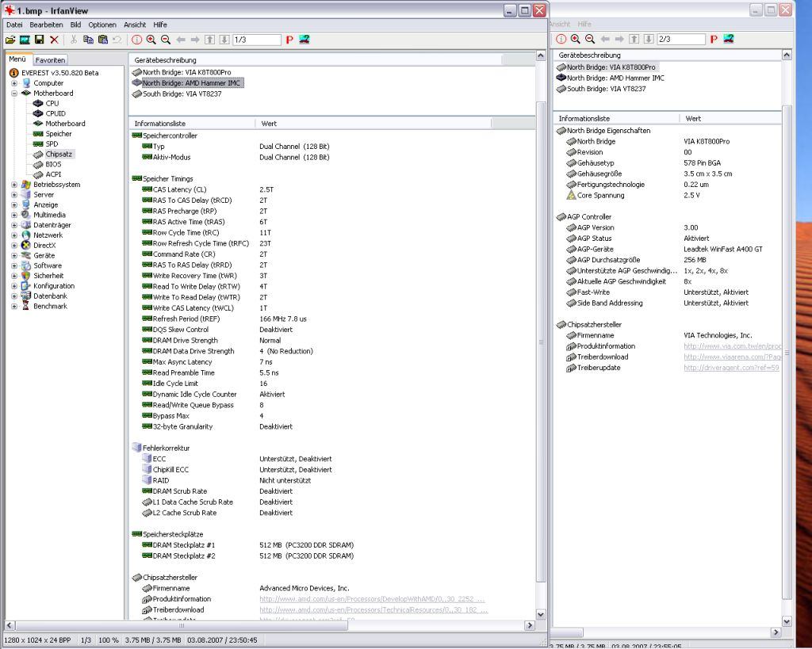Click red P Properties icon in background window
Viewport: 812px width, 649px height.
click(714, 40)
